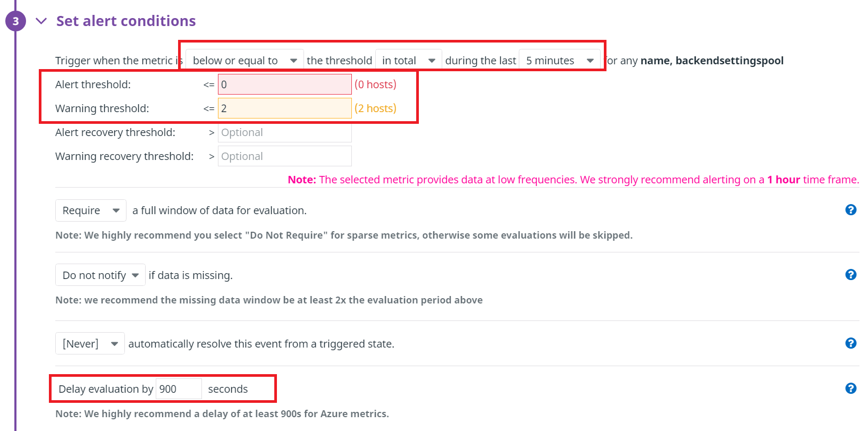The width and height of the screenshot is (868, 431).
Task: Click help icon beside full window requirement
Action: [850, 210]
